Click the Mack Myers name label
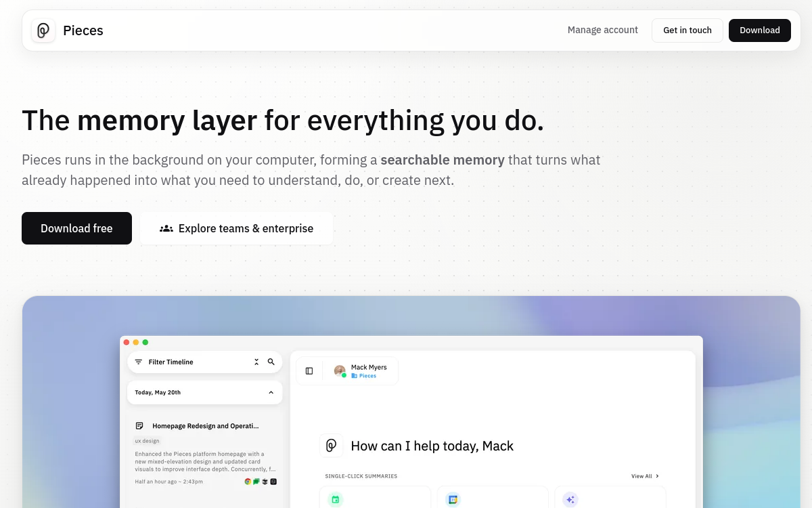The width and height of the screenshot is (812, 508). 369,367
